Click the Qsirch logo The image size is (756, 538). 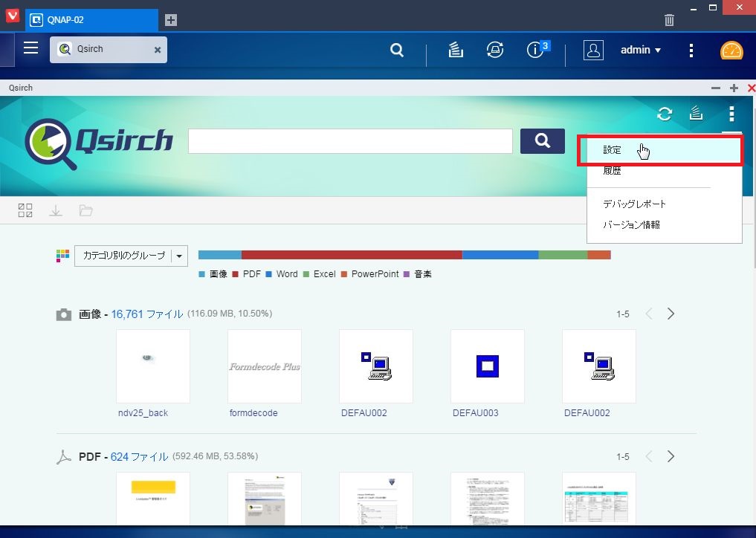pyautogui.click(x=99, y=143)
